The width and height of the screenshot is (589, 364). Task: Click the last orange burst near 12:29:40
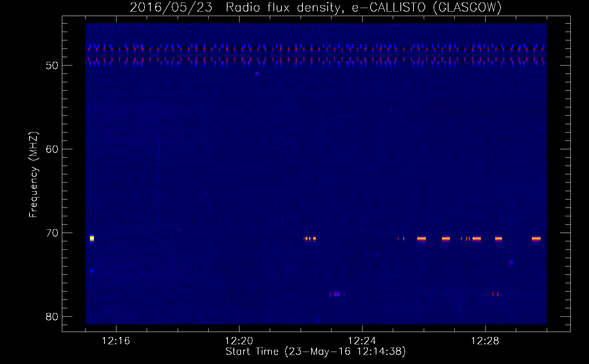point(536,239)
